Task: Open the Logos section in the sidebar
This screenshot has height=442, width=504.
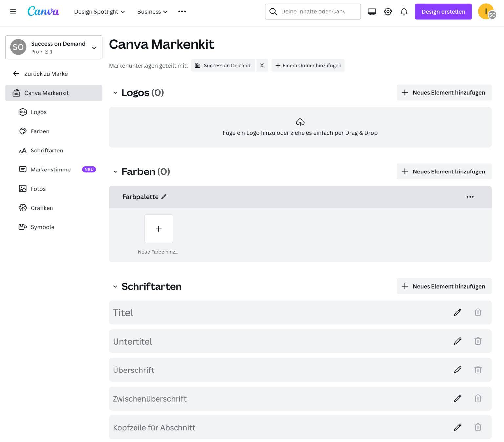Action: [38, 112]
